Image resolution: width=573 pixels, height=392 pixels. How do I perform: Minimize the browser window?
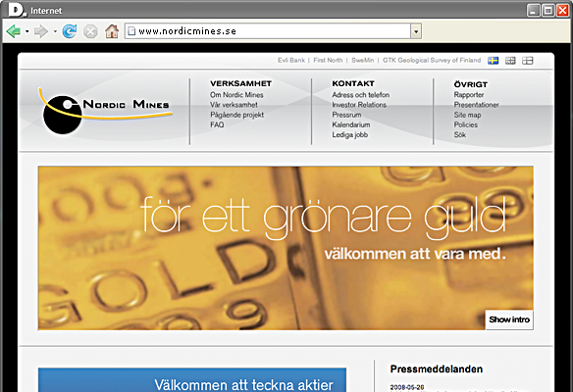click(x=533, y=10)
